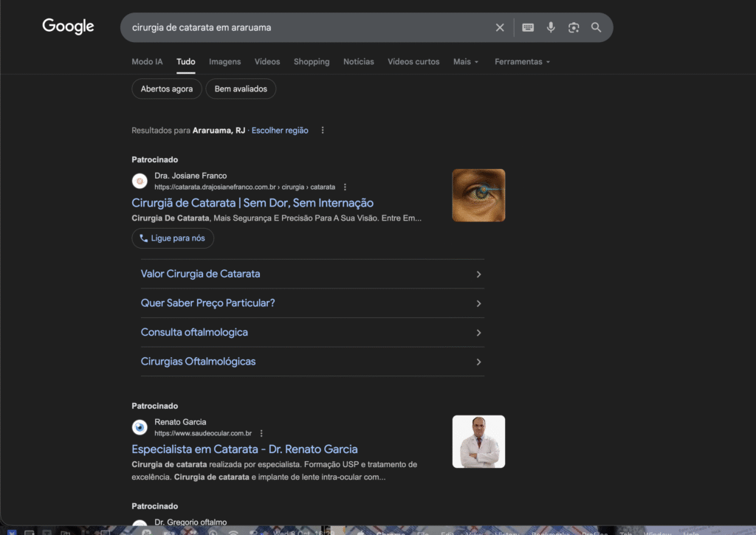The width and height of the screenshot is (756, 535).
Task: Click the magnifying glass search icon
Action: [x=596, y=27]
